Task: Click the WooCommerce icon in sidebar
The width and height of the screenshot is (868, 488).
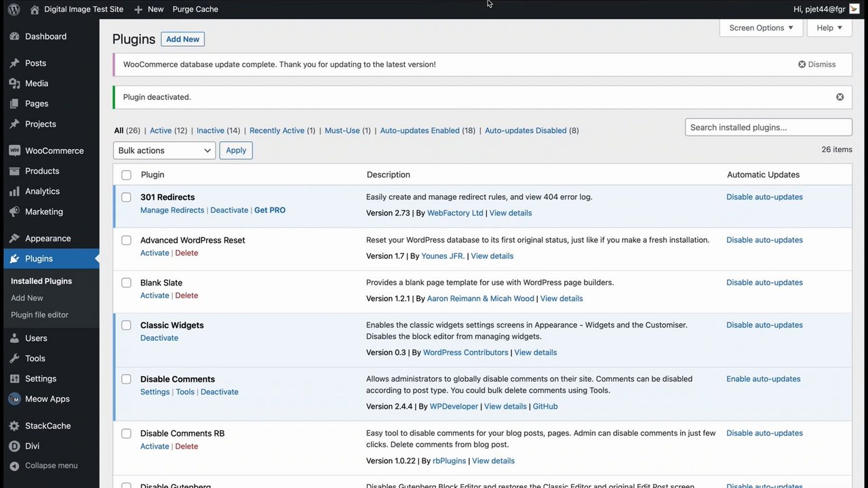Action: click(x=14, y=151)
